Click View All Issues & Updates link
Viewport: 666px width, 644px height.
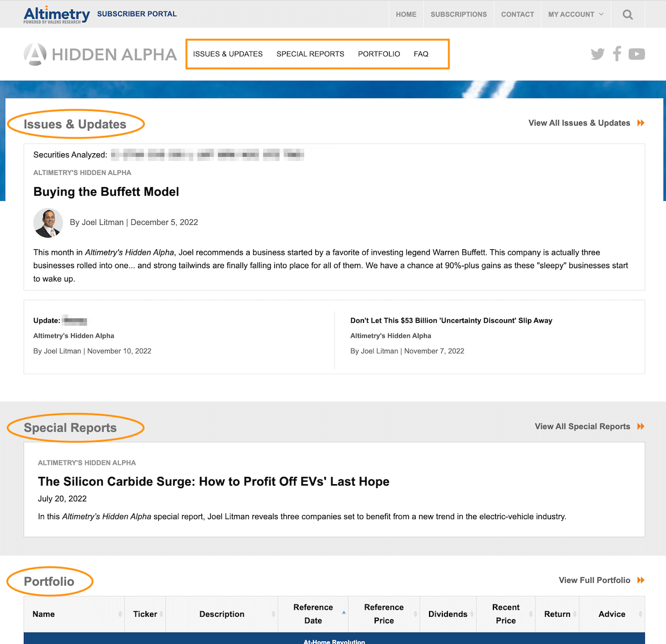[x=579, y=123]
